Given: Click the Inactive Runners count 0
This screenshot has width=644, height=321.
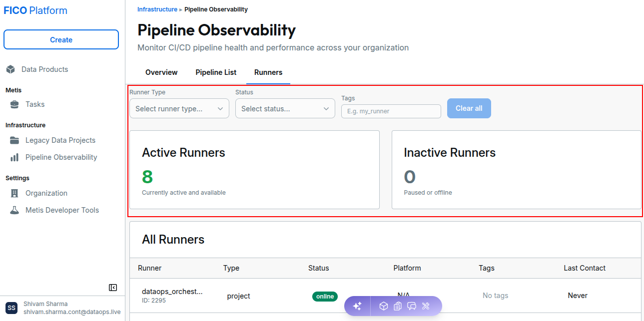Looking at the screenshot, I should tap(410, 177).
